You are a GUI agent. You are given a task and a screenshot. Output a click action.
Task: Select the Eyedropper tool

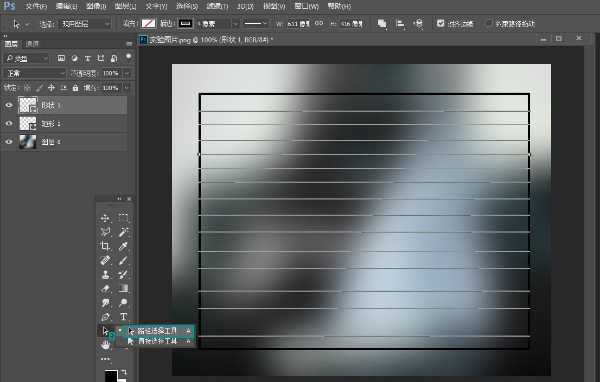coord(123,246)
